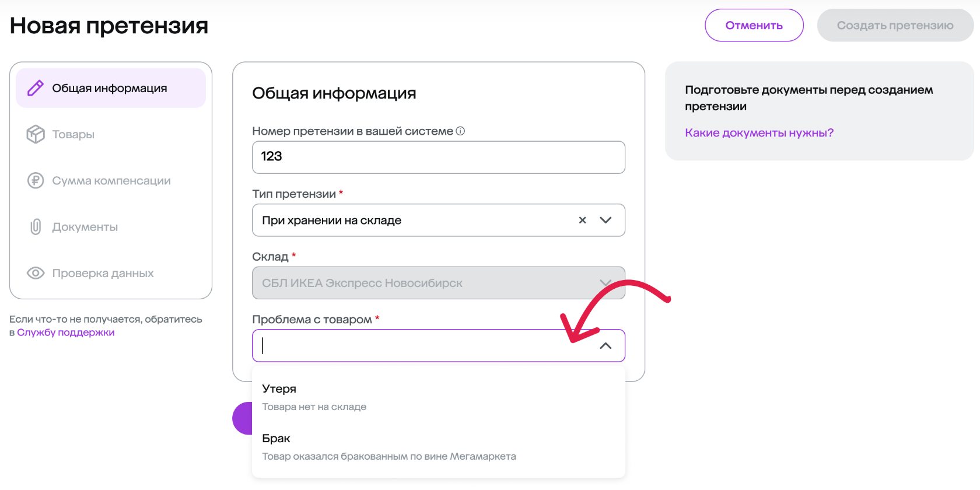Select the Брак option
980x490 pixels.
click(x=439, y=447)
